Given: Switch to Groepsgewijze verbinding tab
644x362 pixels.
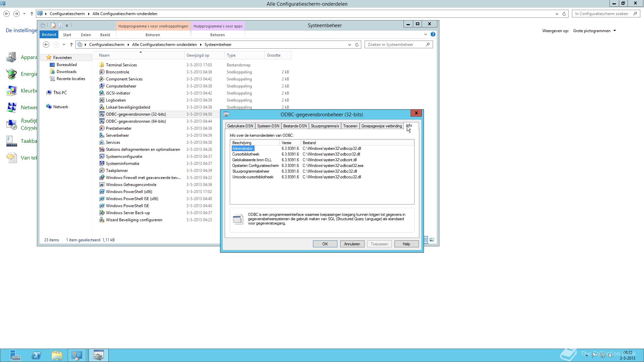Looking at the screenshot, I should point(381,126).
